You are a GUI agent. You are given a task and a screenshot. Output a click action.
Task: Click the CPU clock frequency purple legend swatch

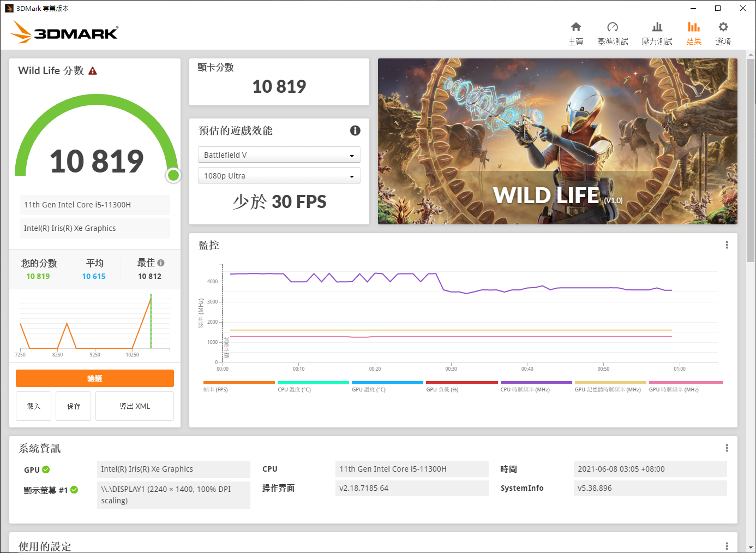[536, 382]
